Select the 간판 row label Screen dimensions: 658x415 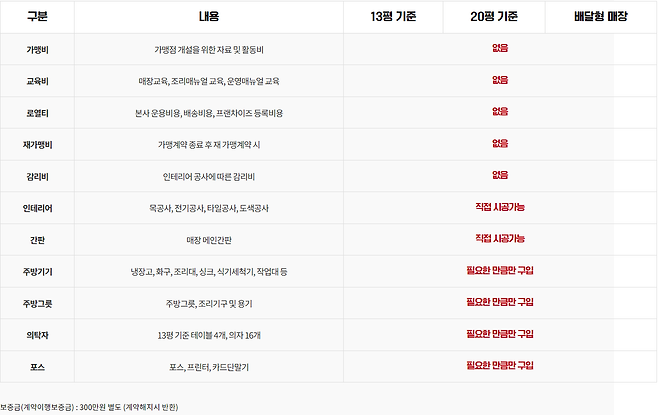(x=37, y=239)
